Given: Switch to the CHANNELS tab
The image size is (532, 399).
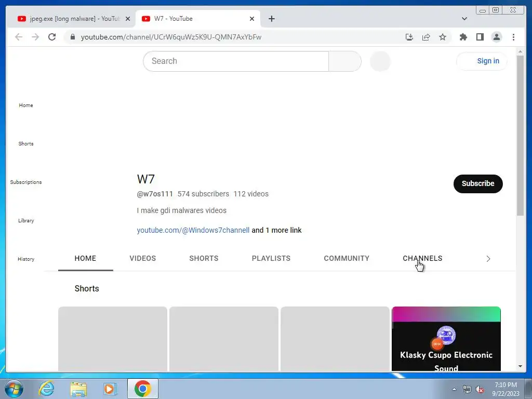Looking at the screenshot, I should [422, 258].
